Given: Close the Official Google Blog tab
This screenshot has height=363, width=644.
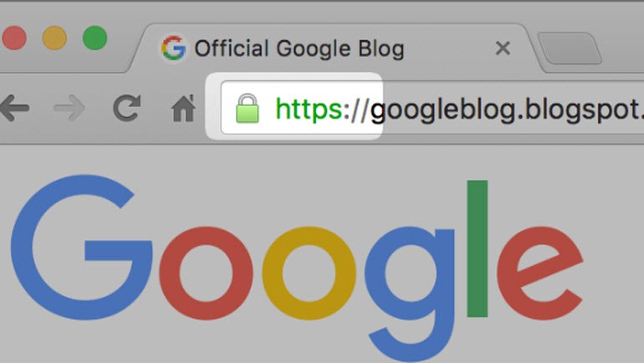Looking at the screenshot, I should tap(503, 48).
